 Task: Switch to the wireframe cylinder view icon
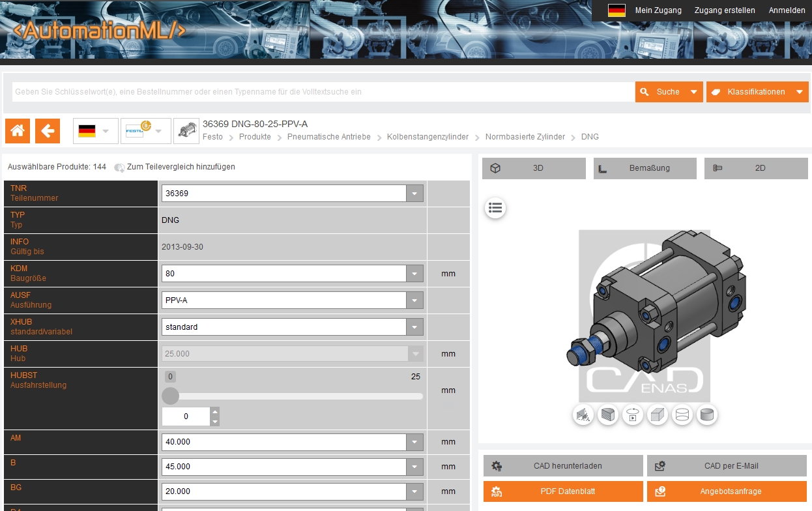click(x=682, y=415)
